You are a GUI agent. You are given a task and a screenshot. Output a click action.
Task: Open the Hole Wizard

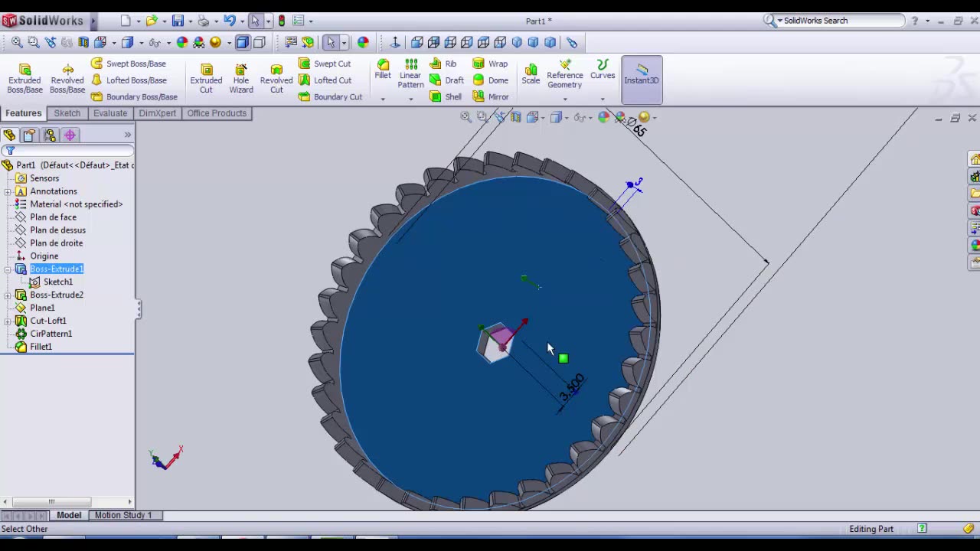click(241, 79)
